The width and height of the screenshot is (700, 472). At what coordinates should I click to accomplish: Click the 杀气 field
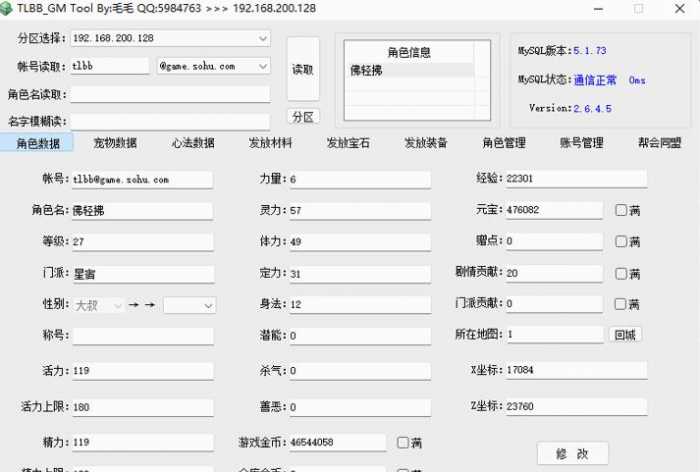[360, 371]
